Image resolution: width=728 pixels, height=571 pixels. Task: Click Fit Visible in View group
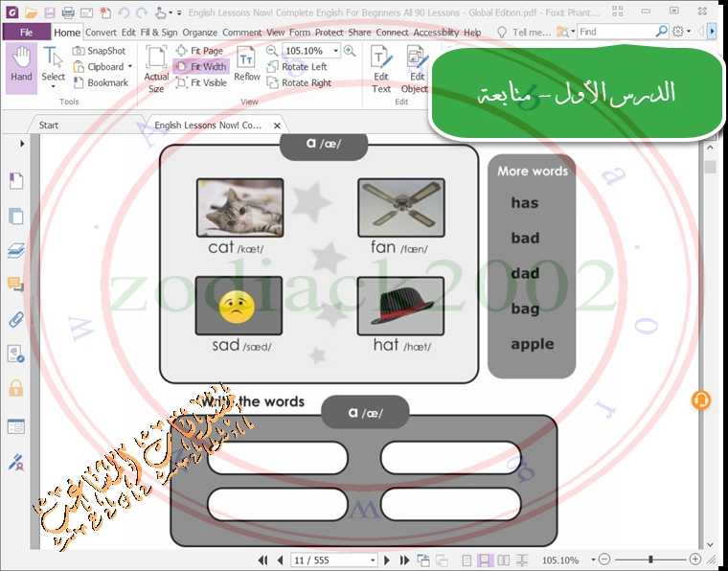click(x=201, y=82)
